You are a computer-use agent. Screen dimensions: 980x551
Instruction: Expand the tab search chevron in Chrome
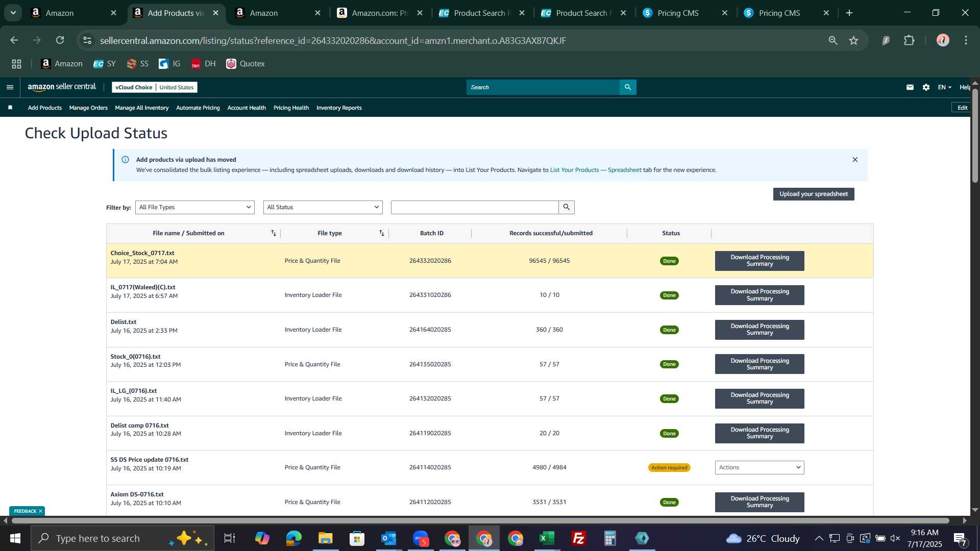pyautogui.click(x=13, y=13)
